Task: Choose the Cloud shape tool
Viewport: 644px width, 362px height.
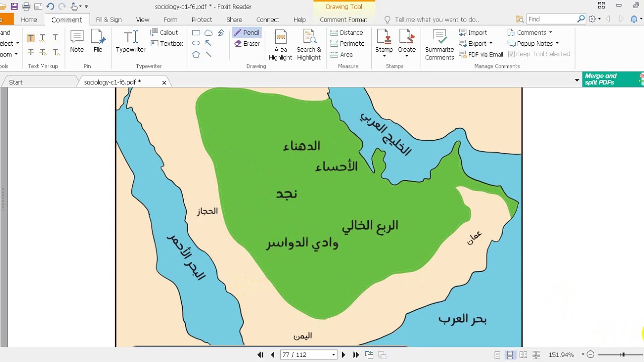Action: [x=208, y=33]
